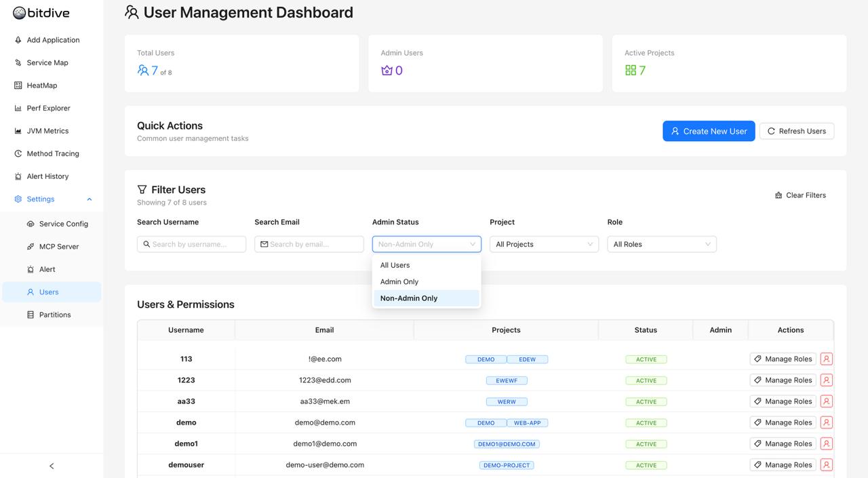Viewport: 868px width, 478px height.
Task: Click the user delete icon for demo1
Action: point(827,443)
